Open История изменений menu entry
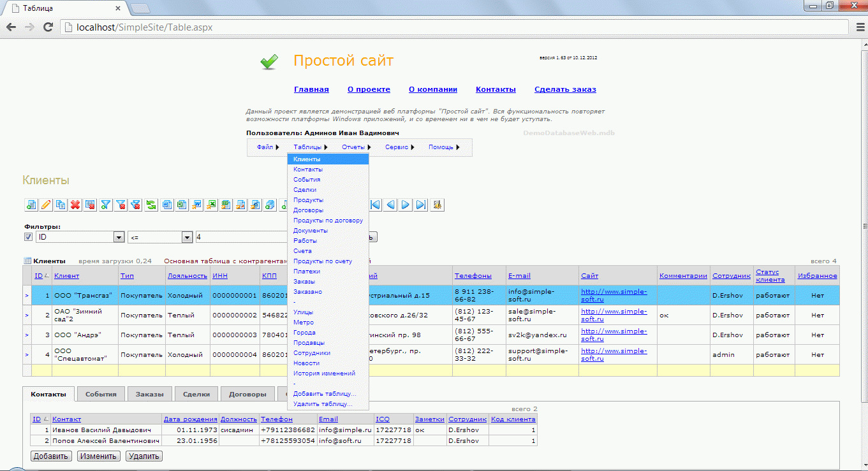Screen dimensions: 868x471 pos(328,373)
